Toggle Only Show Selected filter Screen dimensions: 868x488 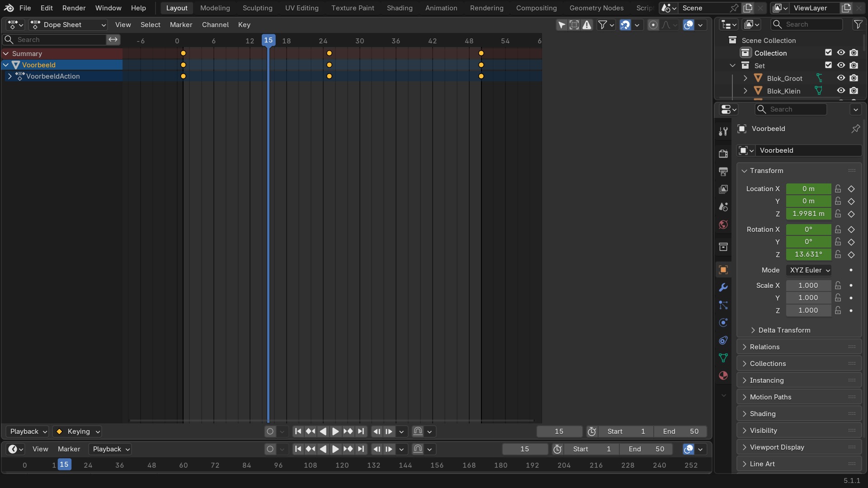561,25
